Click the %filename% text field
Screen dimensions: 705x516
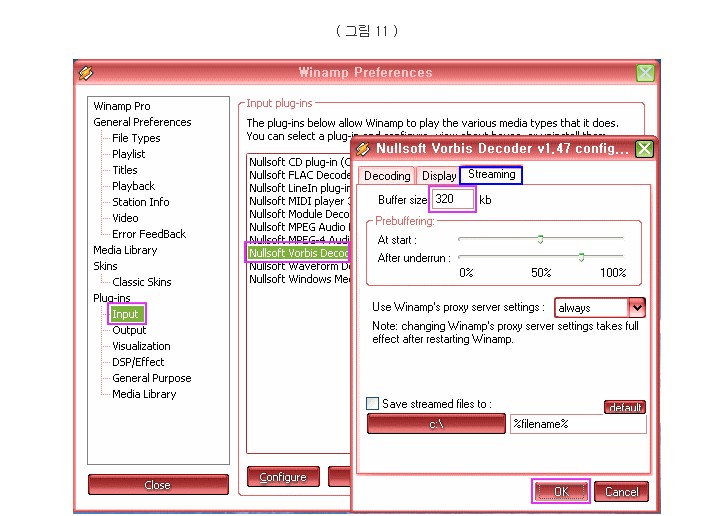[x=578, y=424]
